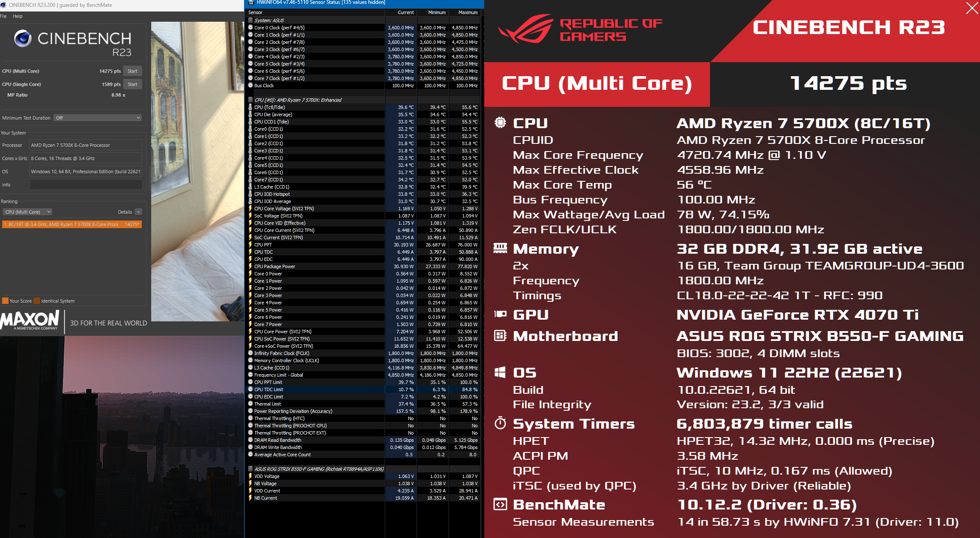Click the CPU (Multi Core) red banner
980x538 pixels.
(x=597, y=84)
